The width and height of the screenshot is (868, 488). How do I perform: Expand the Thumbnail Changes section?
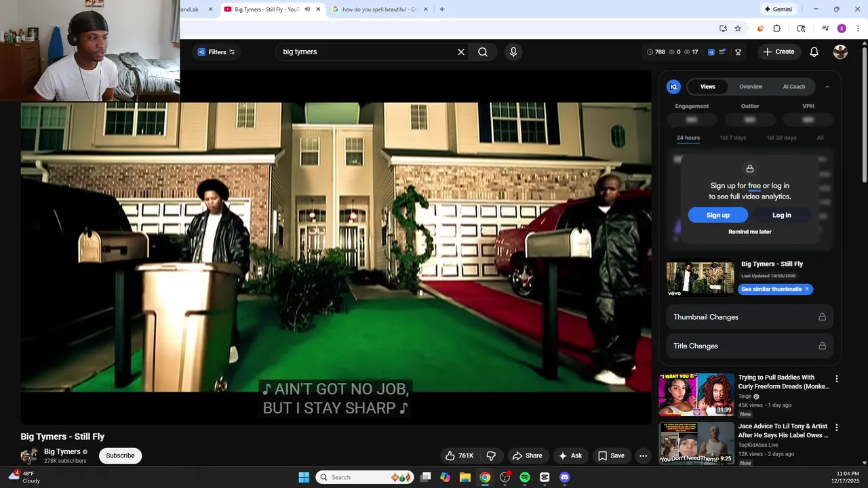pyautogui.click(x=749, y=317)
